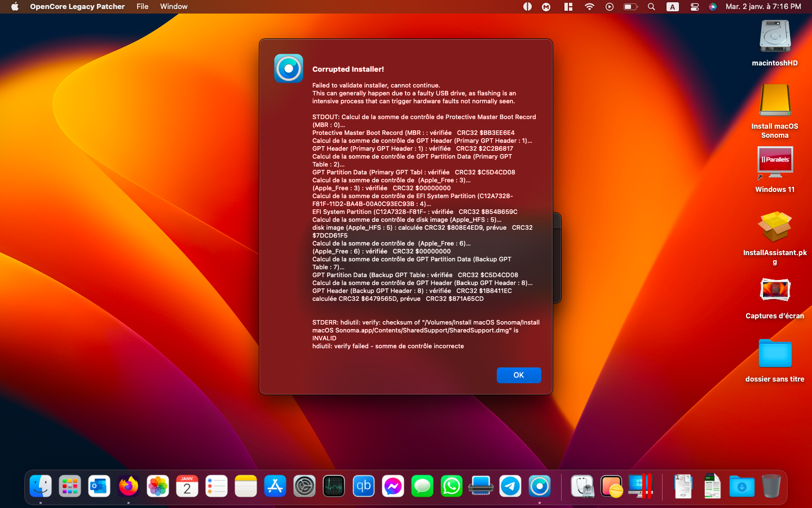812x508 pixels.
Task: Open Control Center in the menu bar
Action: 695,7
